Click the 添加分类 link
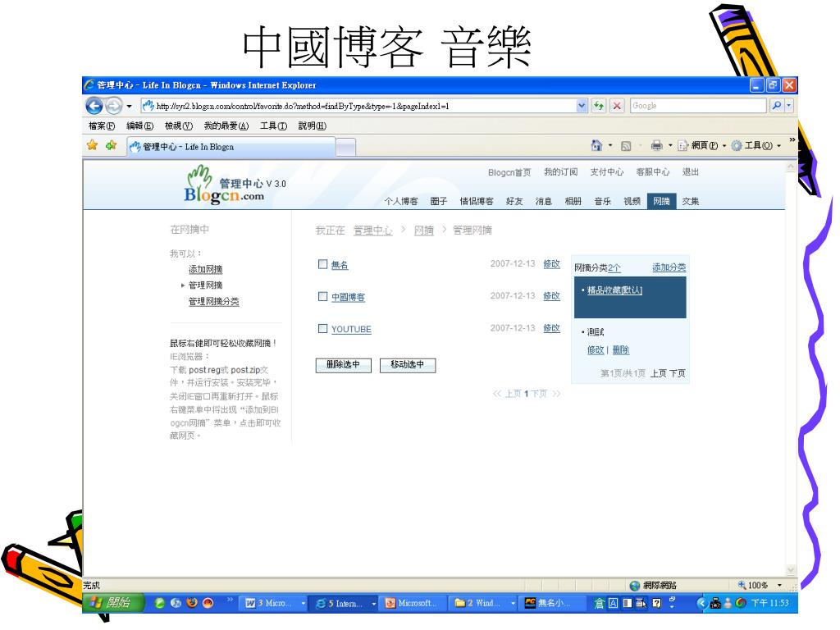 tap(669, 267)
